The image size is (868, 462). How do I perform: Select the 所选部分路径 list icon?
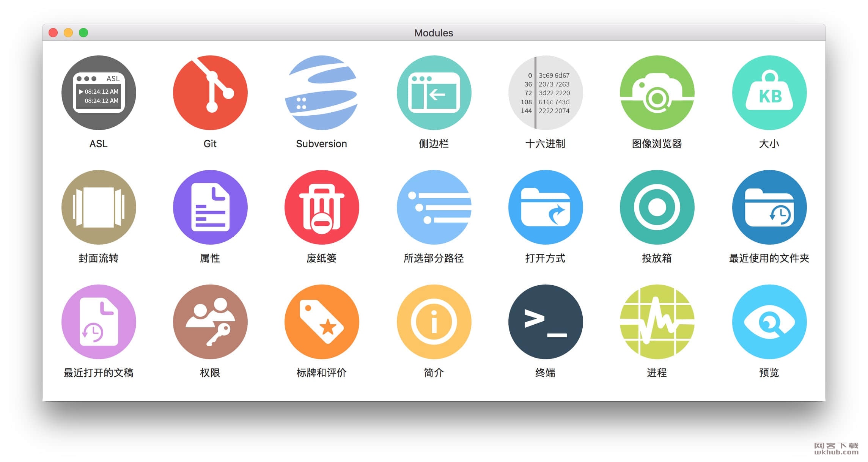(x=434, y=207)
